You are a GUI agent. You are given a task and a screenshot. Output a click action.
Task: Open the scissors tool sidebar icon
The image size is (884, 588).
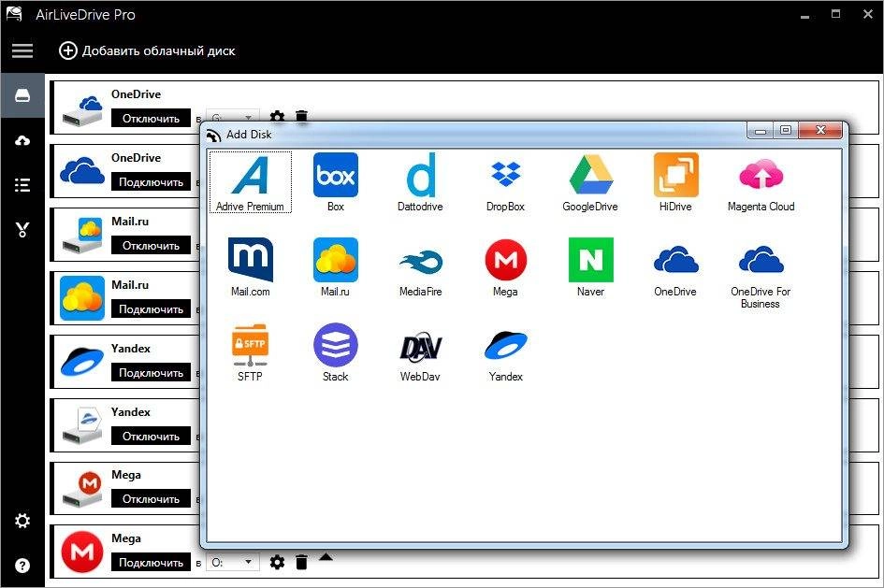(22, 229)
